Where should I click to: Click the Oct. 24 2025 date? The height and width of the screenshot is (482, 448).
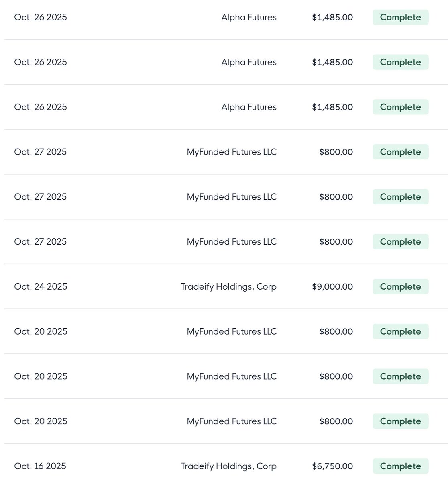click(x=41, y=286)
